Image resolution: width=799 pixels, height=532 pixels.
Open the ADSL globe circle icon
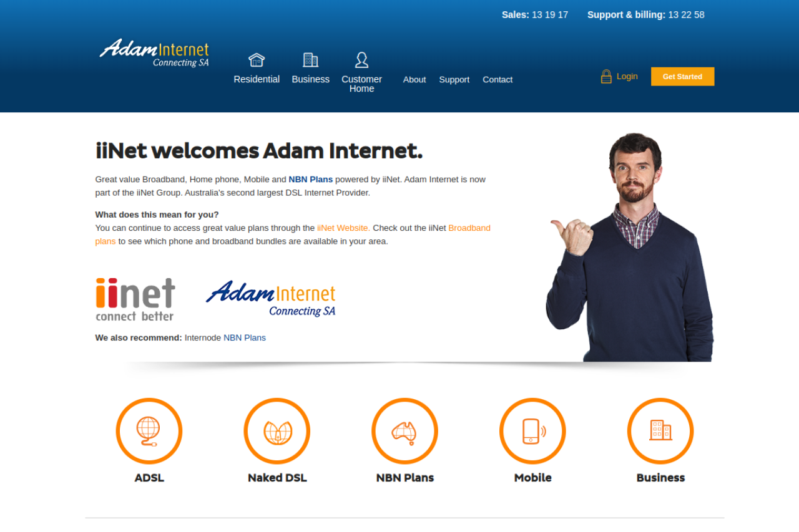pos(149,431)
